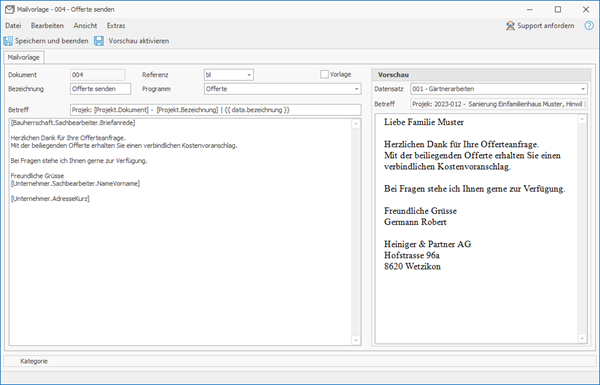Click the mail envelope icon in title bar

(x=10, y=10)
